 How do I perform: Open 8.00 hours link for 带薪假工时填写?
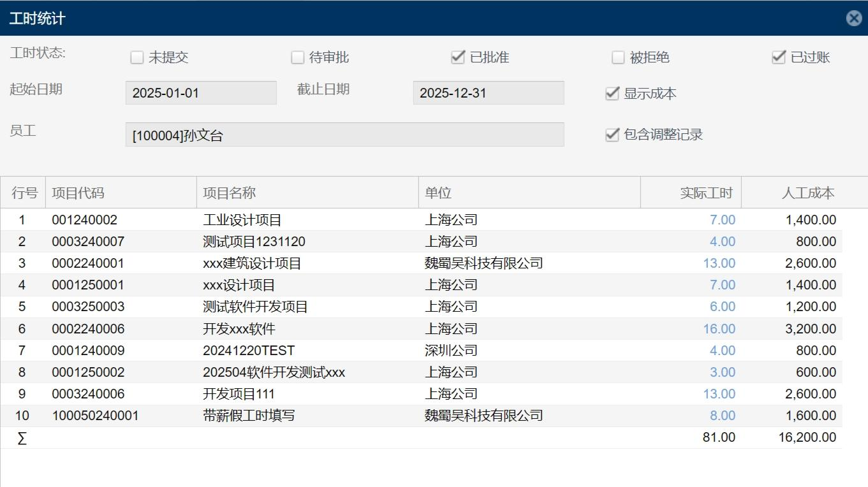pyautogui.click(x=722, y=416)
